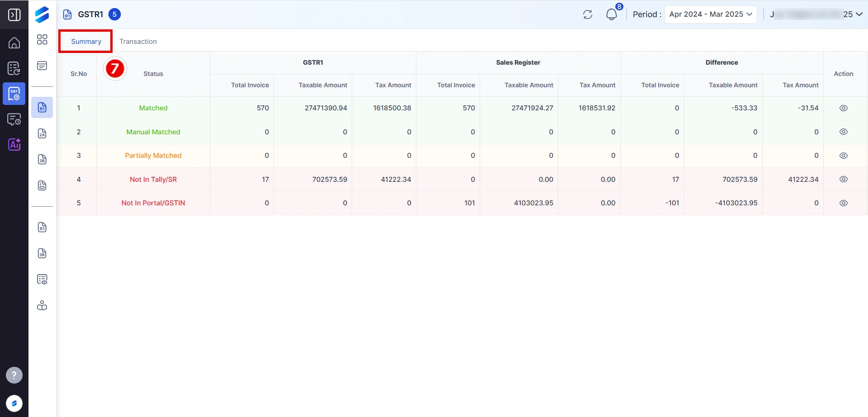Select the highlighted R1 document icon

[x=42, y=108]
